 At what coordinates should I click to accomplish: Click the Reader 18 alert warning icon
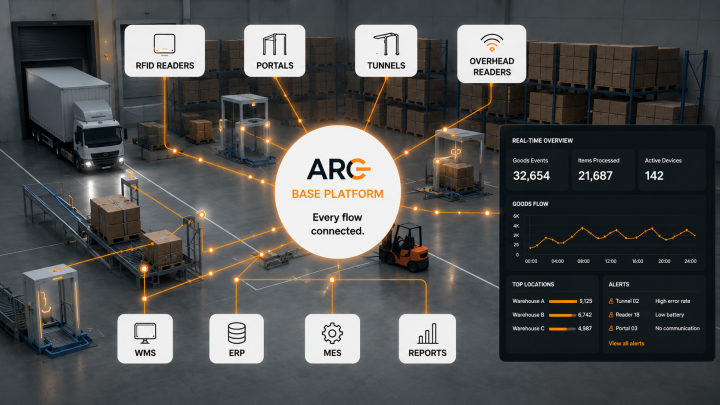611,315
